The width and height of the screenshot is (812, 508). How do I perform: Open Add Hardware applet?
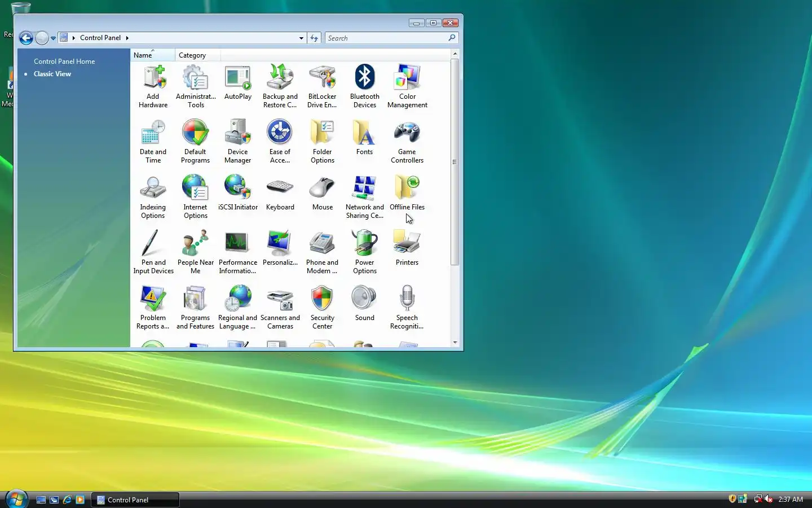tap(153, 86)
